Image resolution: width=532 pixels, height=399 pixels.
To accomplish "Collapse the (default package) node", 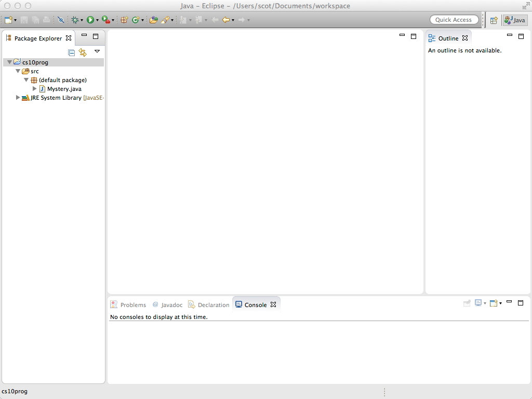I will [26, 80].
